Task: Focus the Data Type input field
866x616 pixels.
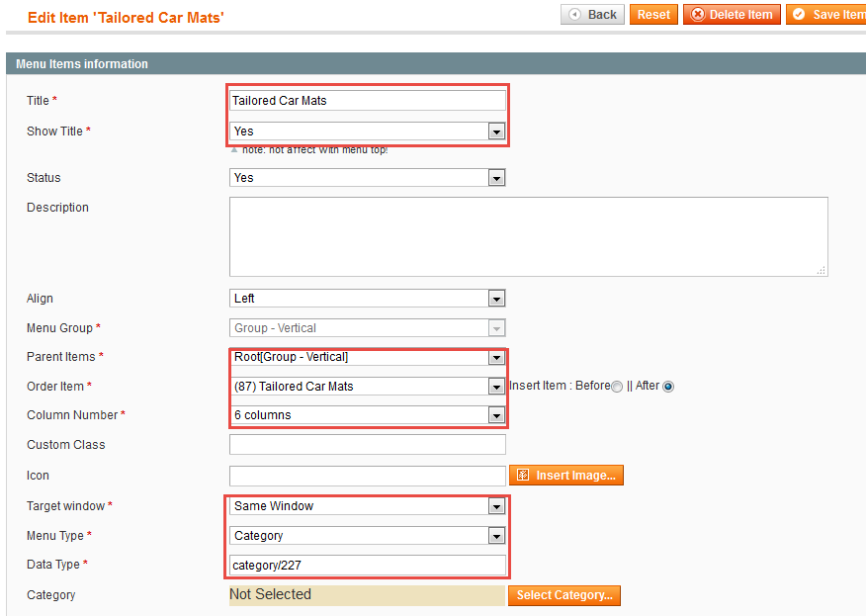Action: click(368, 565)
